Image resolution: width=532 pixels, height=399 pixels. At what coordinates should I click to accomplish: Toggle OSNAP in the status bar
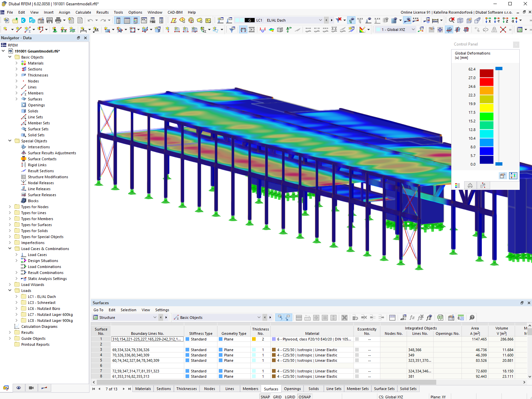click(x=305, y=397)
